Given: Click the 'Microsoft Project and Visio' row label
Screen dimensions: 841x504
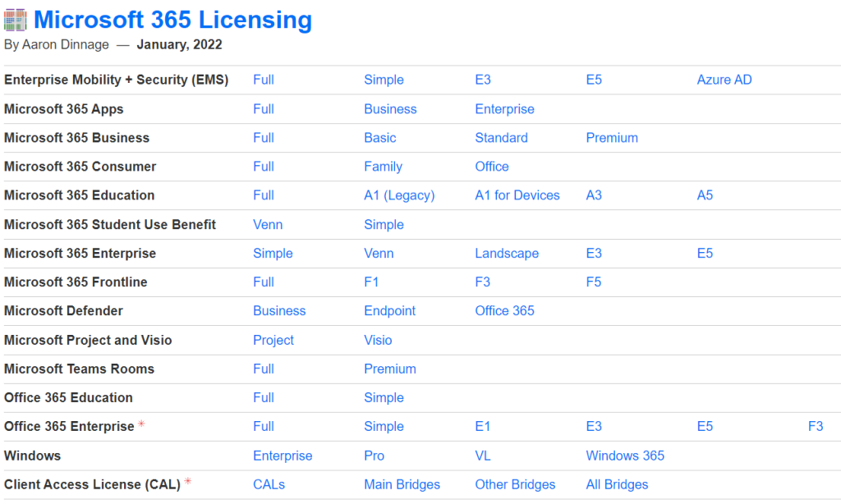Looking at the screenshot, I should [88, 340].
